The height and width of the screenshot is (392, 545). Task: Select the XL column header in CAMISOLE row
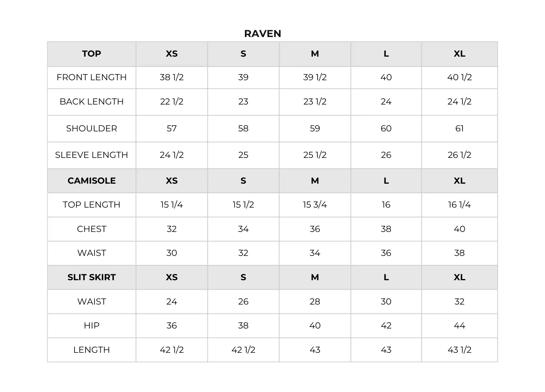click(459, 180)
